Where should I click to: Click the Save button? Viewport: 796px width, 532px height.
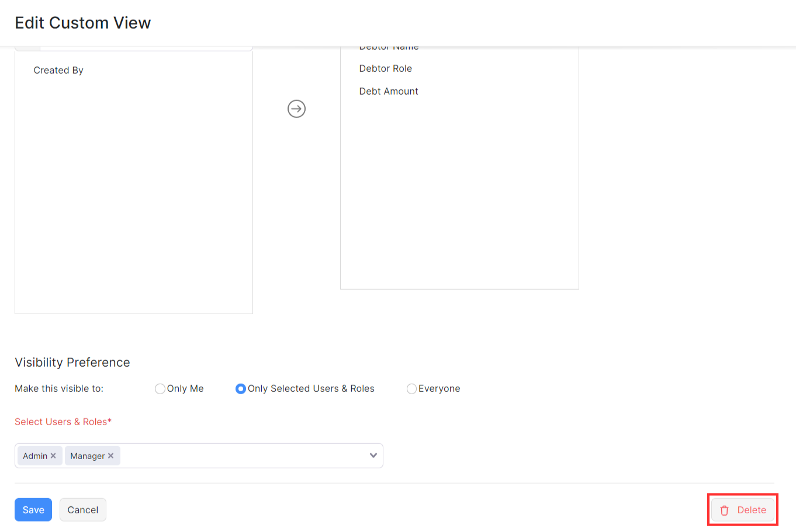(x=33, y=510)
